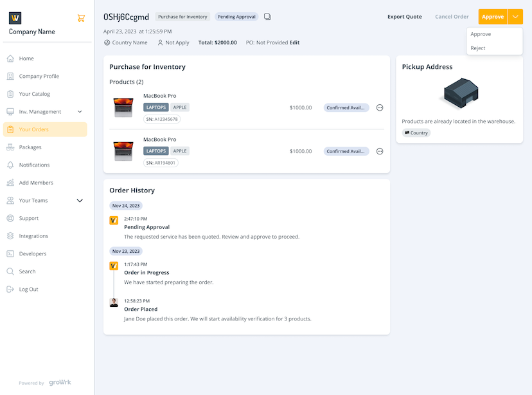This screenshot has height=395, width=532.
Task: Expand the Your Teams submenu
Action: 80,201
